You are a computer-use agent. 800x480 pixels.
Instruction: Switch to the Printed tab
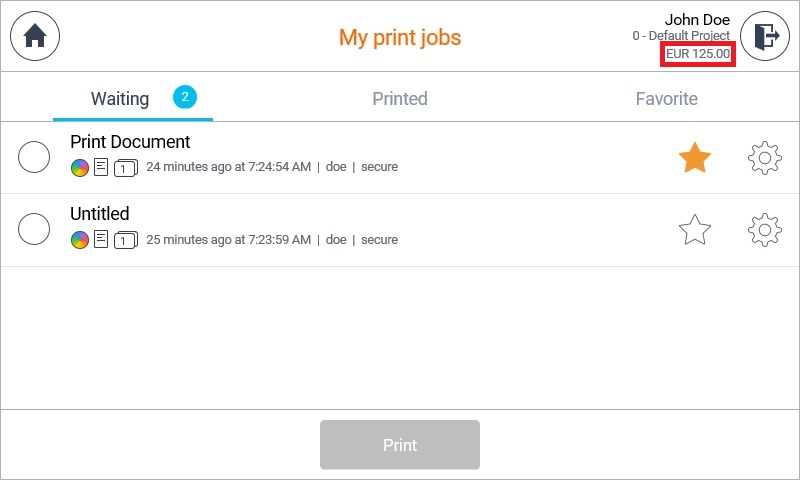tap(400, 99)
